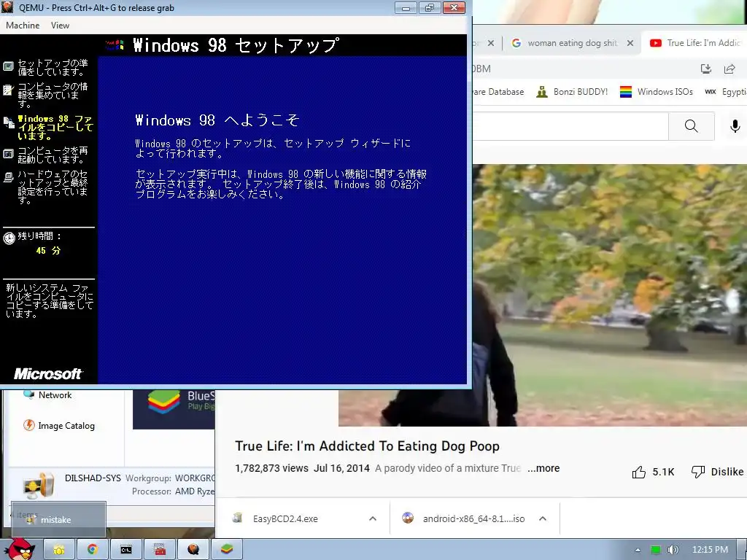
Task: Open the Command Prompt taskbar icon
Action: (125, 550)
